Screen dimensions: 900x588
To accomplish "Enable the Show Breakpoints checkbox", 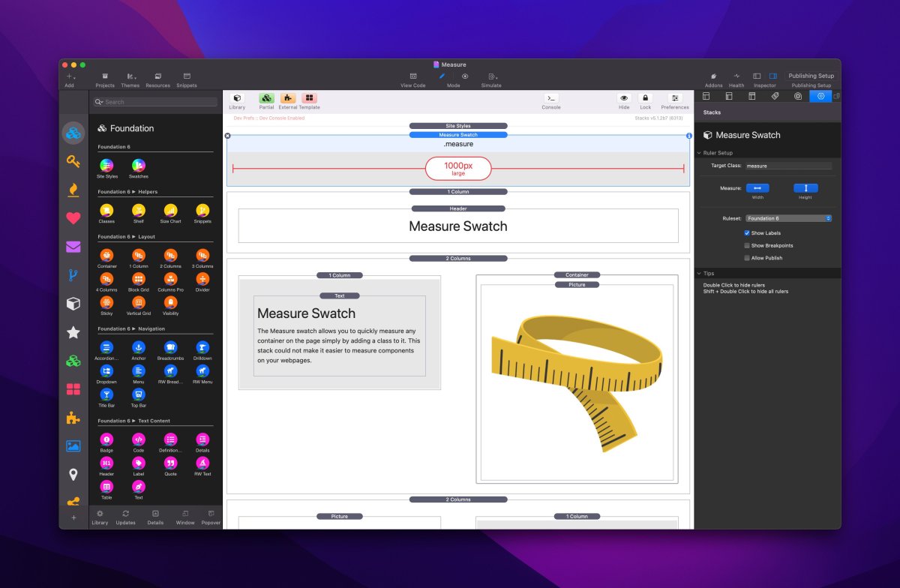I will point(747,245).
